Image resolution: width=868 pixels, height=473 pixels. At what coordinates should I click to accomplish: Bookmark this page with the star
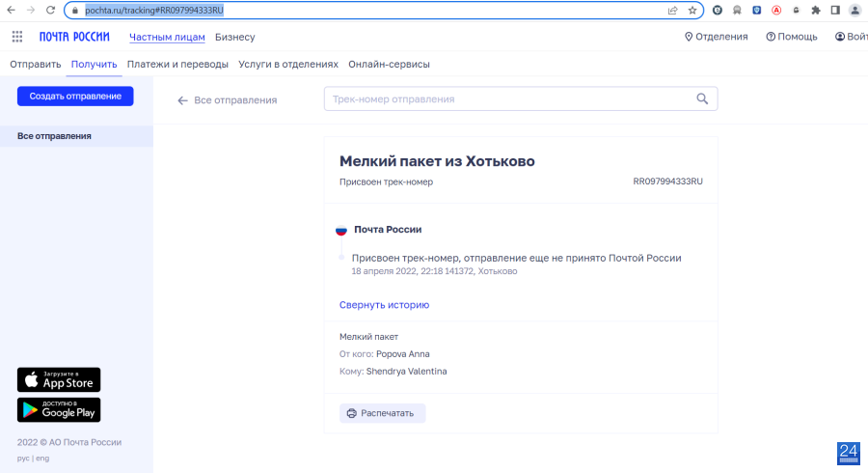(x=692, y=10)
